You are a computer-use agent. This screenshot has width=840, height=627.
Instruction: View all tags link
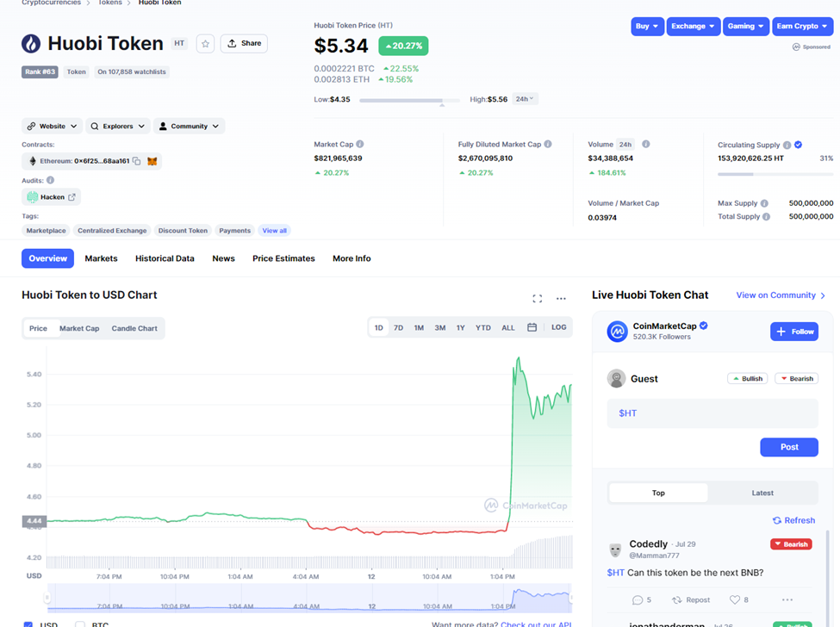click(x=274, y=231)
